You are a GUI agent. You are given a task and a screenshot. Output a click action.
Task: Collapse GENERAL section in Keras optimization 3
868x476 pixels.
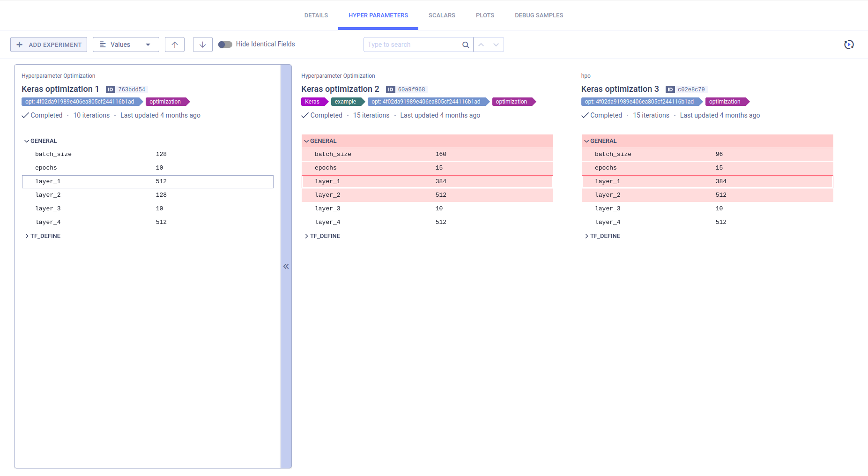586,141
